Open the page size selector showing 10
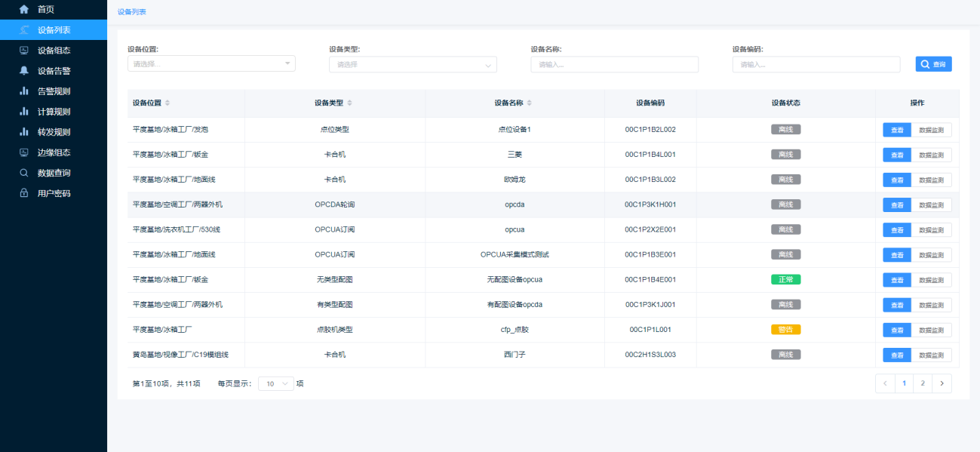The width and height of the screenshot is (980, 452). point(276,383)
